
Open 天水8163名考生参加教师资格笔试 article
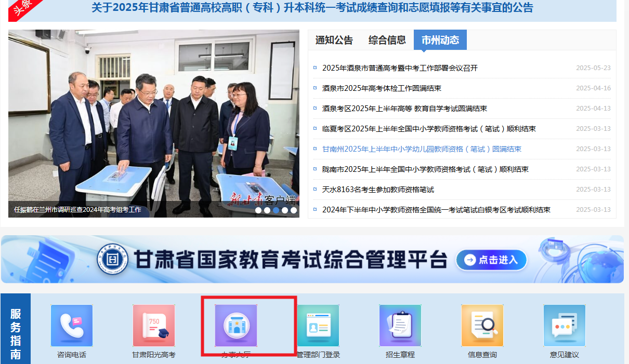coord(378,190)
